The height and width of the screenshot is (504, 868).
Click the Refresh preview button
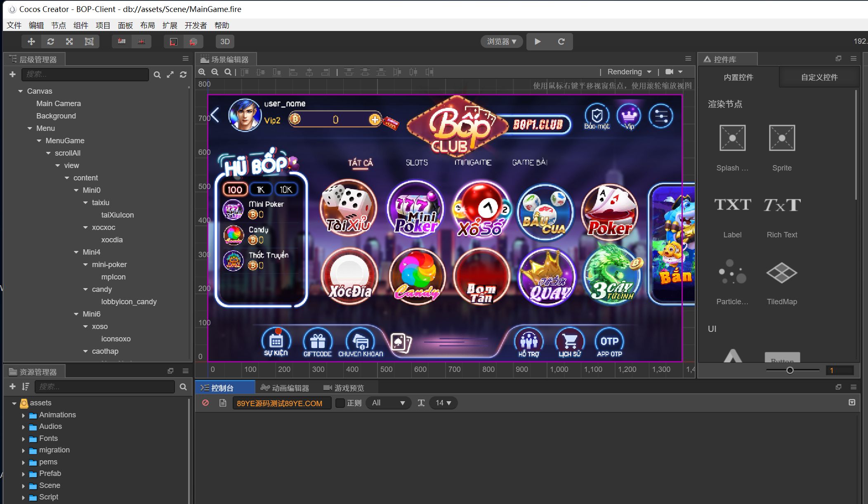561,42
